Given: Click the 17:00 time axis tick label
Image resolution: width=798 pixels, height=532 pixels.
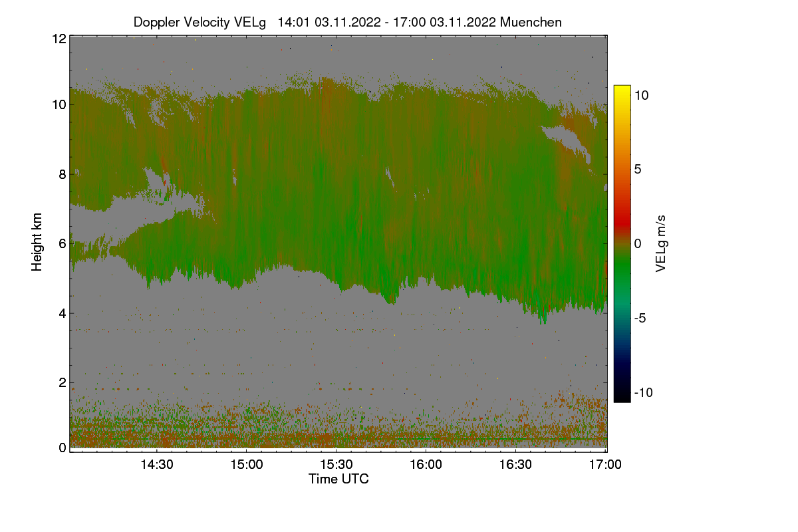Looking at the screenshot, I should click(x=605, y=465).
